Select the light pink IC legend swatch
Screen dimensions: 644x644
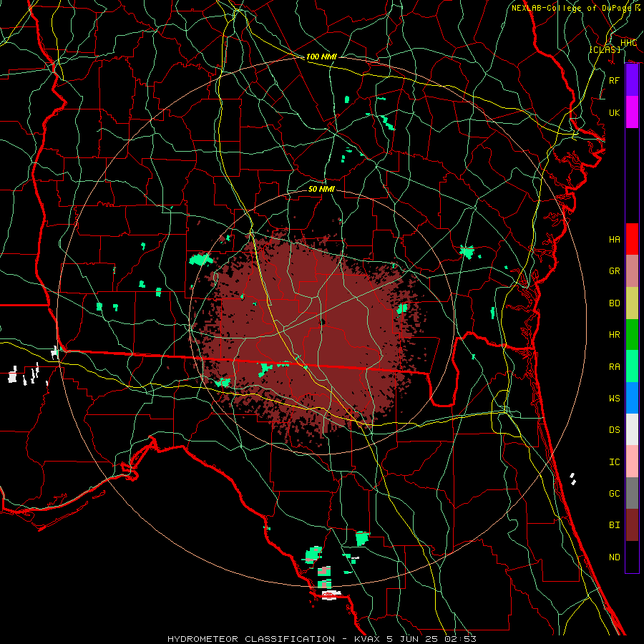[632, 462]
